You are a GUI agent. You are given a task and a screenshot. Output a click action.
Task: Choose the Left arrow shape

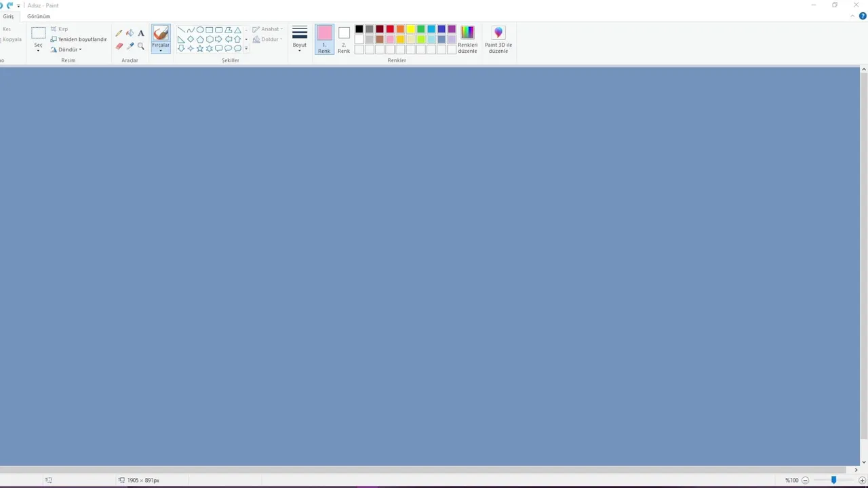tap(229, 39)
